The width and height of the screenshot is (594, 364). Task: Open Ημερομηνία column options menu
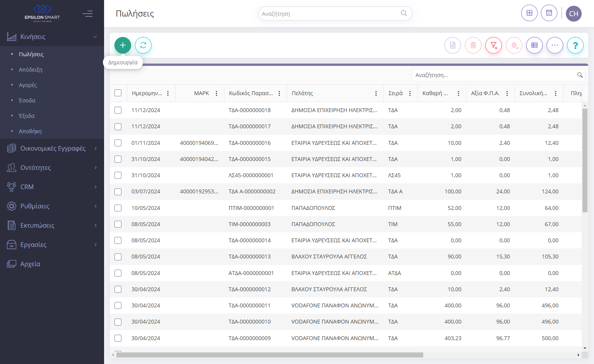point(168,93)
